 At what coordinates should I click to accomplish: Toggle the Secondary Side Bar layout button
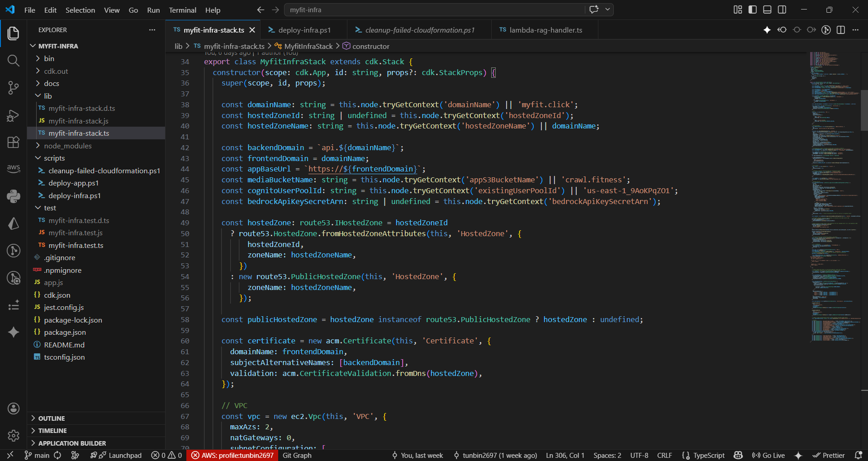(x=782, y=10)
